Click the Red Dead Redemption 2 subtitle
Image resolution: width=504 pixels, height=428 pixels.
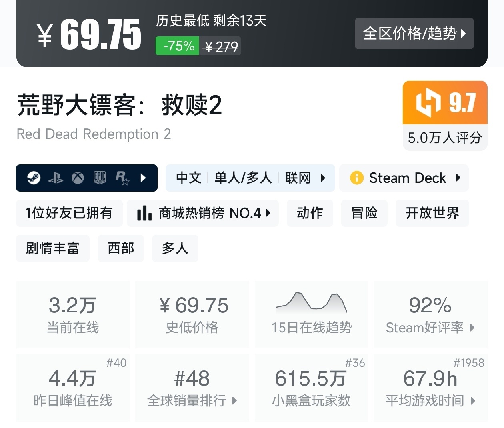[x=94, y=134]
